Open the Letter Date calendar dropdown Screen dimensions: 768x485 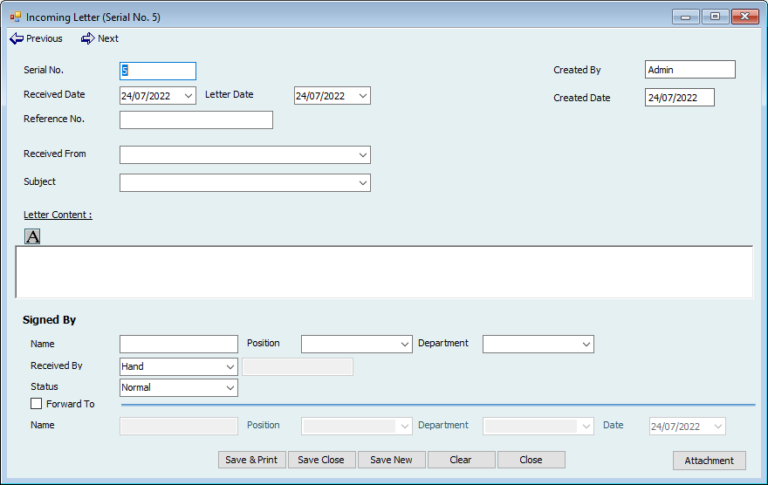pyautogui.click(x=362, y=96)
